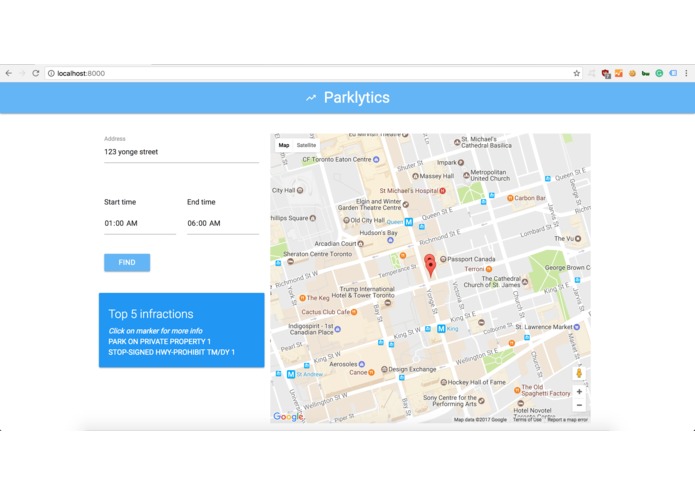Click the Design Exchange map pin
This screenshot has height=494, width=695.
pyautogui.click(x=384, y=369)
